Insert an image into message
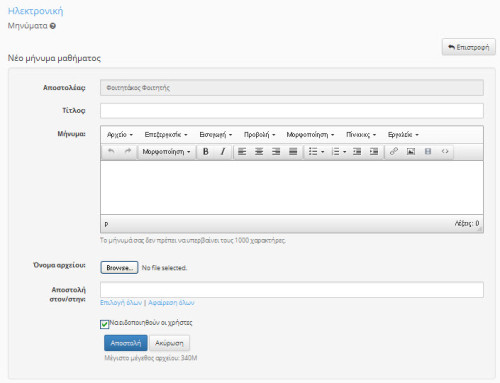 [x=411, y=152]
